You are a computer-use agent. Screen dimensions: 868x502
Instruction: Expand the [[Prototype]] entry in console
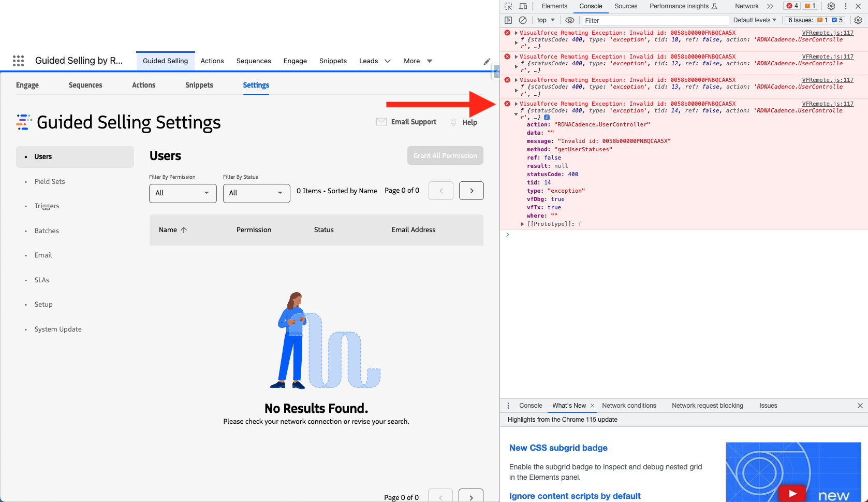pyautogui.click(x=522, y=224)
